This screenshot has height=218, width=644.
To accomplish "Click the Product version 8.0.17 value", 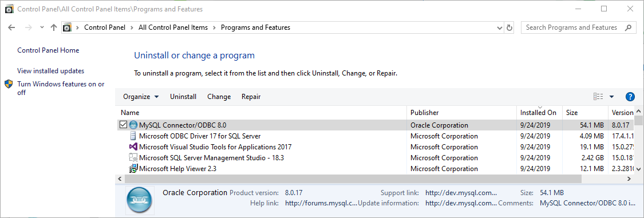I will point(294,193).
